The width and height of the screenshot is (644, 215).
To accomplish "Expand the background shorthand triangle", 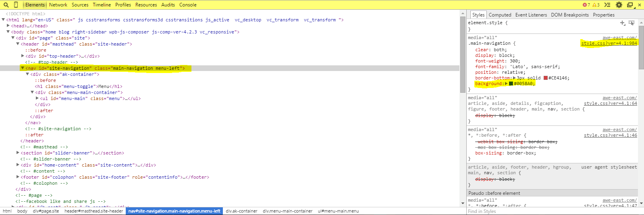I will tap(507, 83).
